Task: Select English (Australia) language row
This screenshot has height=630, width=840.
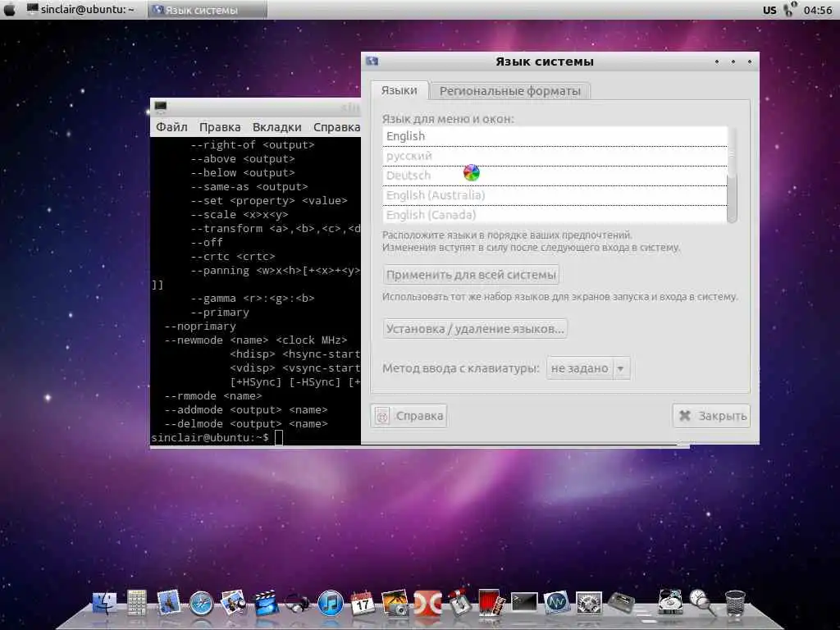Action: click(x=555, y=195)
